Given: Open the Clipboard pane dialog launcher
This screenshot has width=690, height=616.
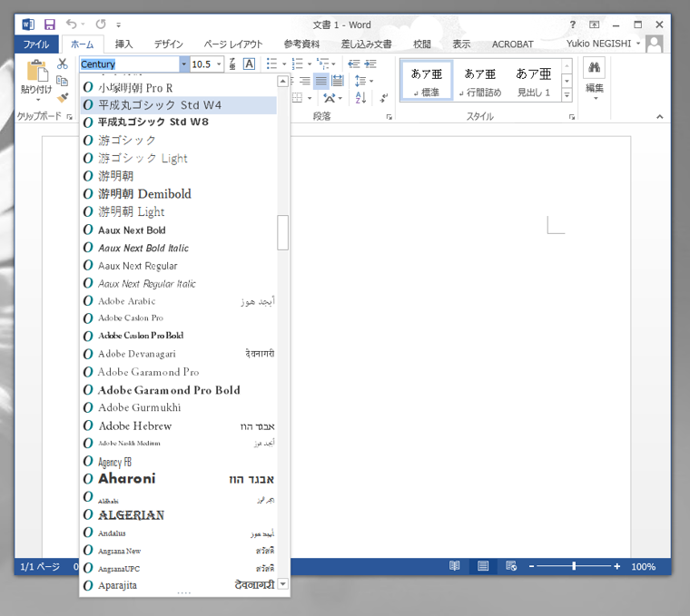Looking at the screenshot, I should click(x=69, y=116).
